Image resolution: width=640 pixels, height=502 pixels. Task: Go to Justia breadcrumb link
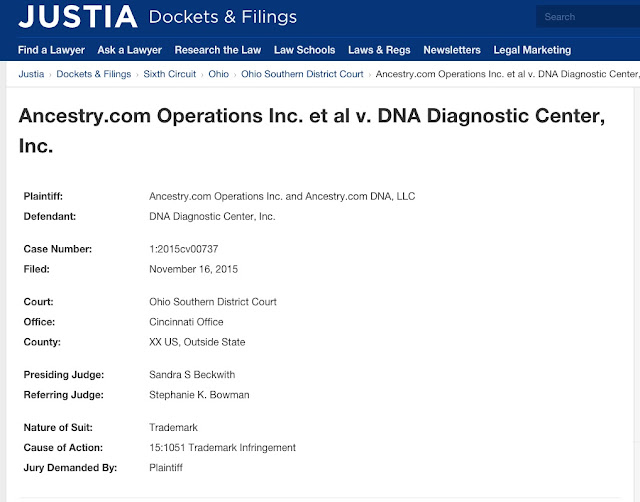(x=31, y=74)
